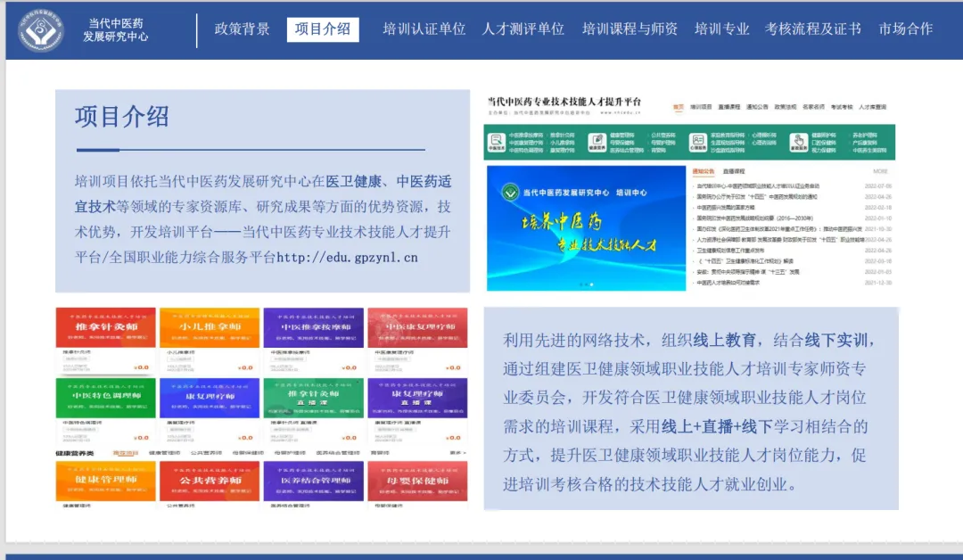Image resolution: width=963 pixels, height=560 pixels.
Task: Open 考试考核 in the platform navigation
Action: (842, 107)
